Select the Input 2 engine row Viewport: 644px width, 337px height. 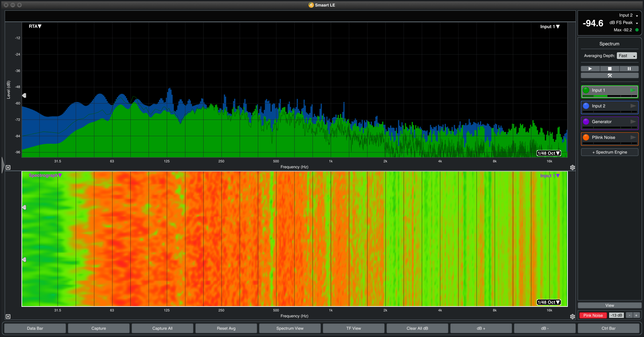pyautogui.click(x=610, y=107)
